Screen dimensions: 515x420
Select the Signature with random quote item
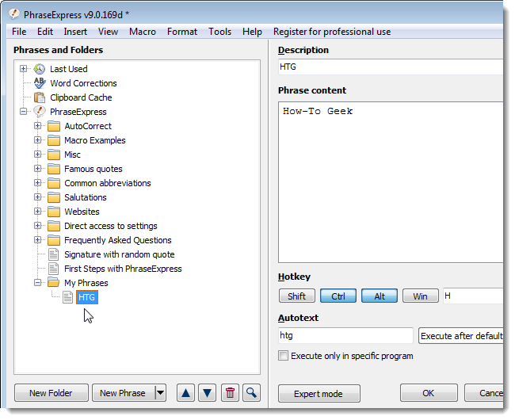119,254
